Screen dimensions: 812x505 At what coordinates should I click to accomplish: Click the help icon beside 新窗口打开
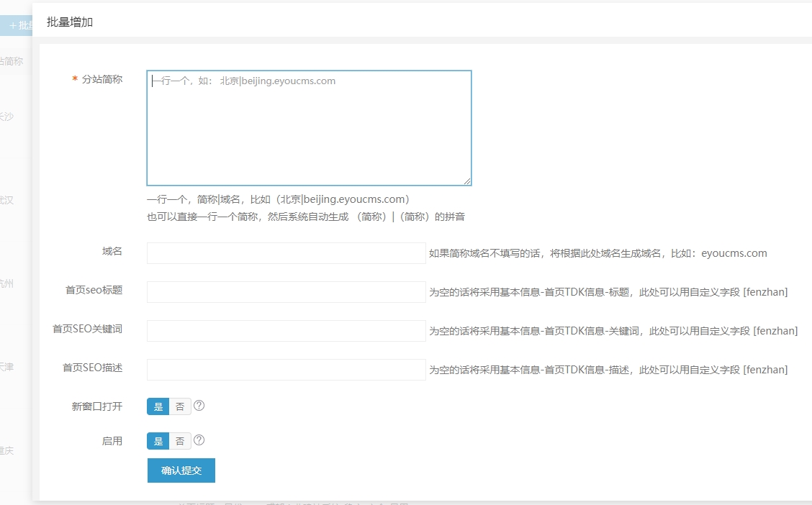coord(199,406)
